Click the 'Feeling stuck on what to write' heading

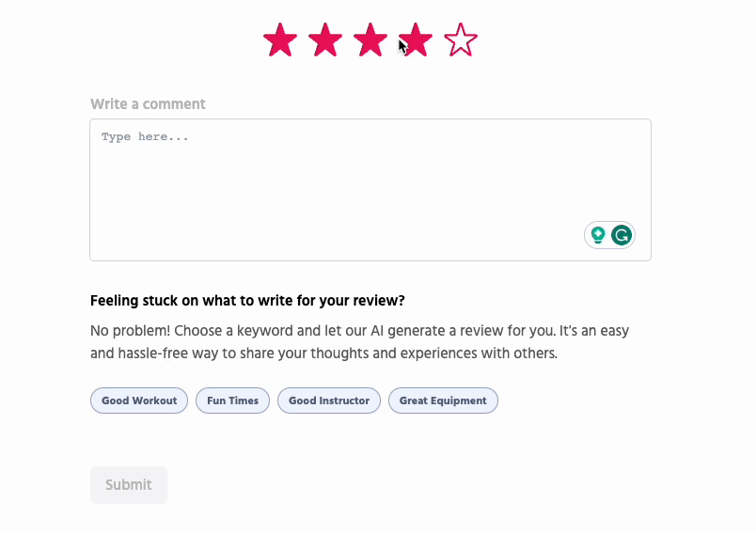(x=247, y=301)
